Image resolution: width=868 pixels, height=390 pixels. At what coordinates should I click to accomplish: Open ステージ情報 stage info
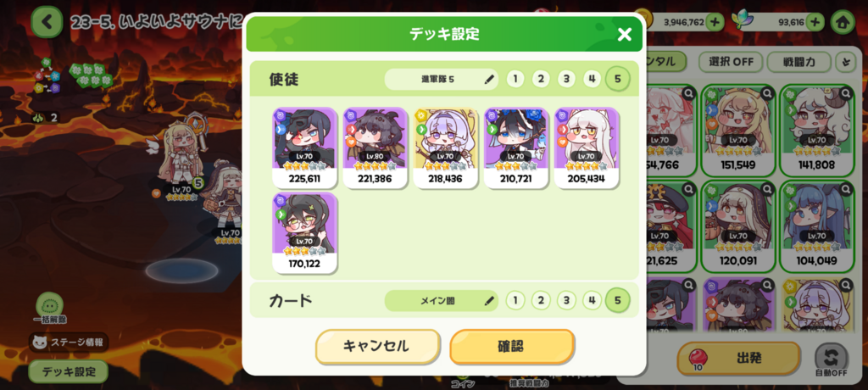tap(69, 343)
